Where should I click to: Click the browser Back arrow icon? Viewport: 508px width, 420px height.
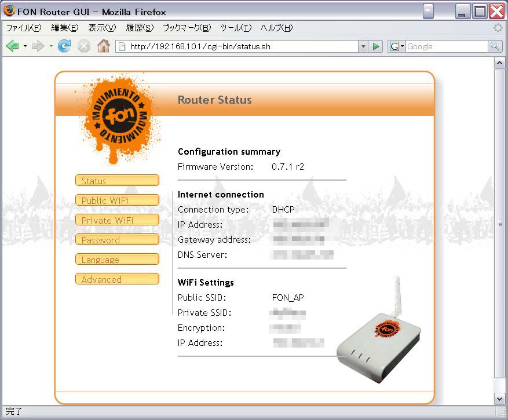[x=12, y=46]
